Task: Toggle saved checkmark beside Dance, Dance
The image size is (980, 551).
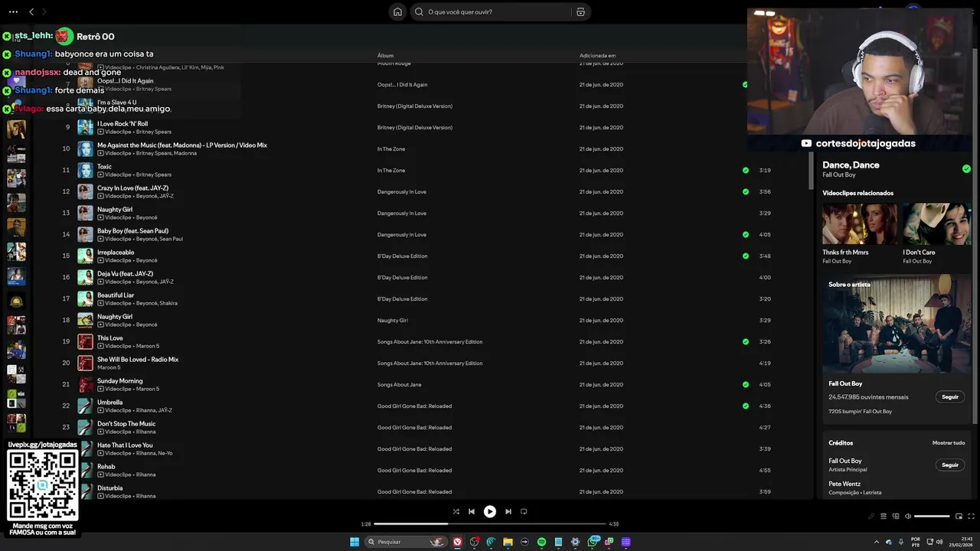Action: [966, 168]
